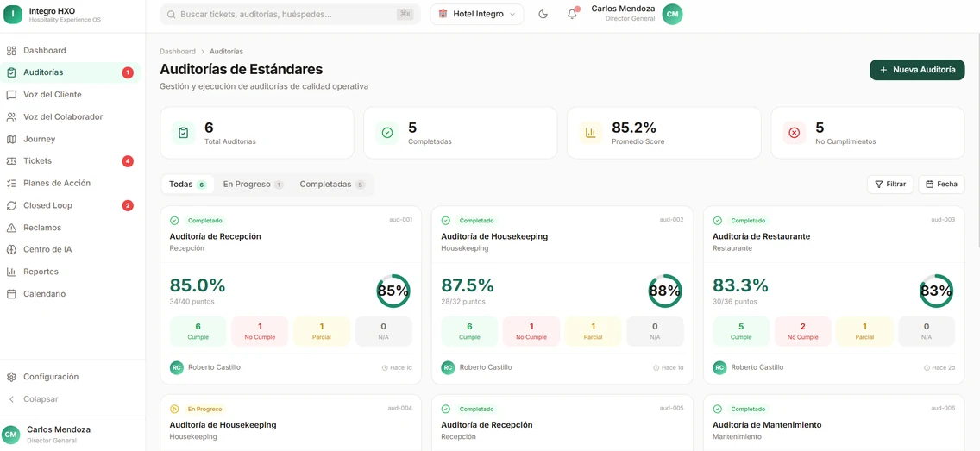The height and width of the screenshot is (451, 980).
Task: Open the Closed Loop refresh icon
Action: pos(11,205)
